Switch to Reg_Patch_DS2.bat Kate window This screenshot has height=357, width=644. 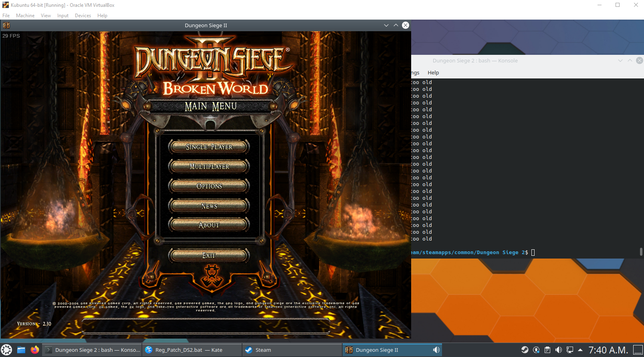pyautogui.click(x=192, y=350)
